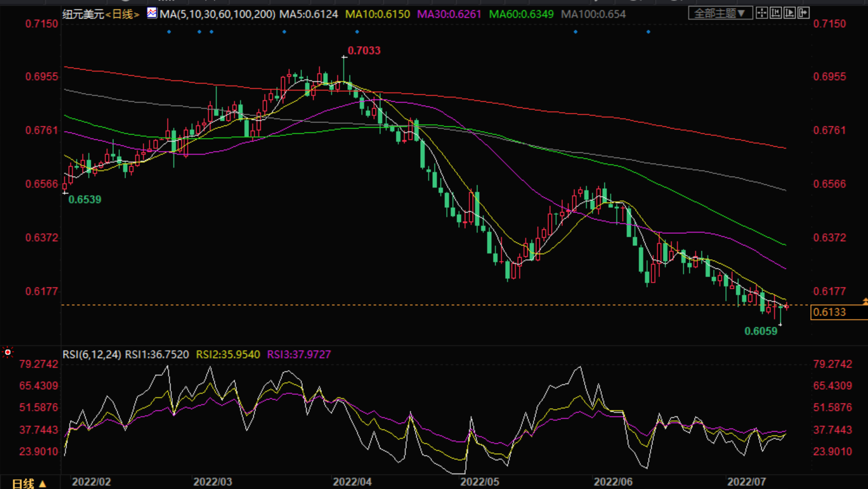
Task: Click the crosshair cursor icon in top toolbar
Action: click(x=762, y=13)
